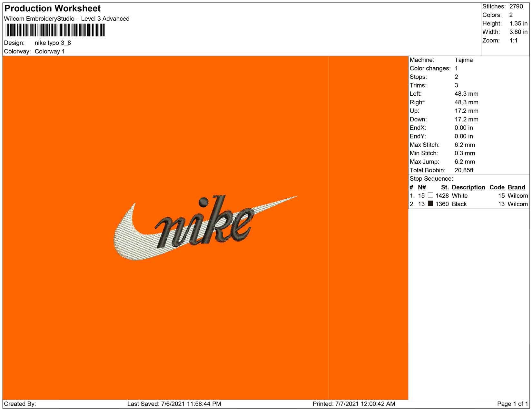The width and height of the screenshot is (532, 409).
Task: Click the Down value '17.2 mm'
Action: [467, 119]
